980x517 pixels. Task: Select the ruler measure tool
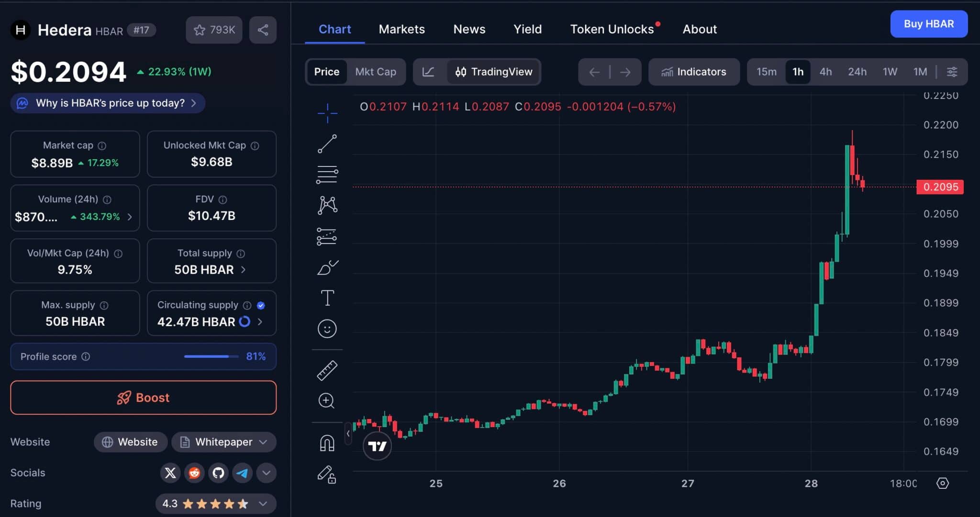click(327, 370)
